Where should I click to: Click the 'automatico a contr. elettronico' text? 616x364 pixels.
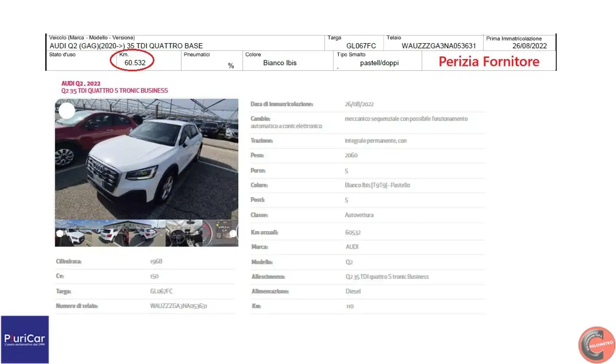click(286, 126)
